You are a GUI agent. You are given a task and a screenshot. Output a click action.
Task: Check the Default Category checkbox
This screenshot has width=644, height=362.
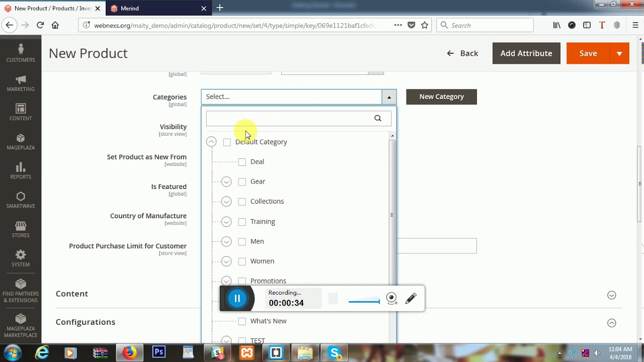(227, 142)
